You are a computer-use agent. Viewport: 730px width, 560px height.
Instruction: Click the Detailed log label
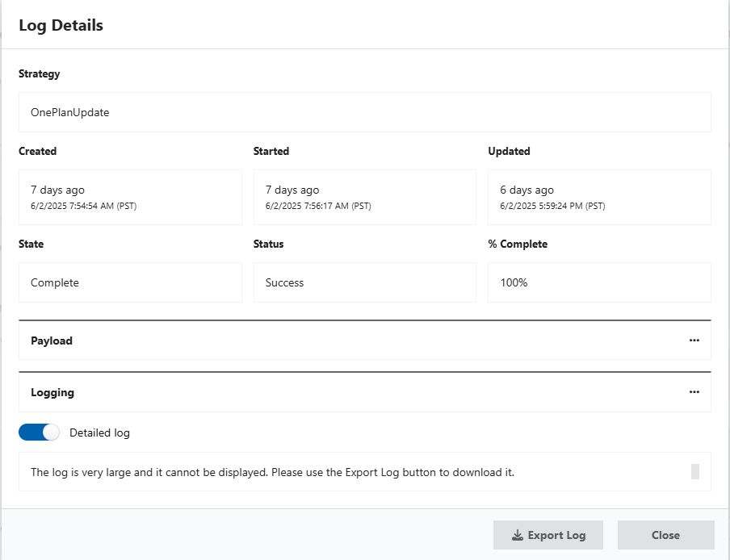[x=99, y=433]
